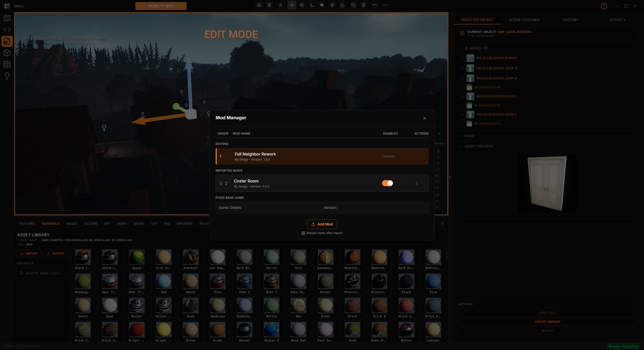Image resolution: width=644 pixels, height=350 pixels.
Task: Click the Export button in Asset Library
Action: (x=56, y=254)
